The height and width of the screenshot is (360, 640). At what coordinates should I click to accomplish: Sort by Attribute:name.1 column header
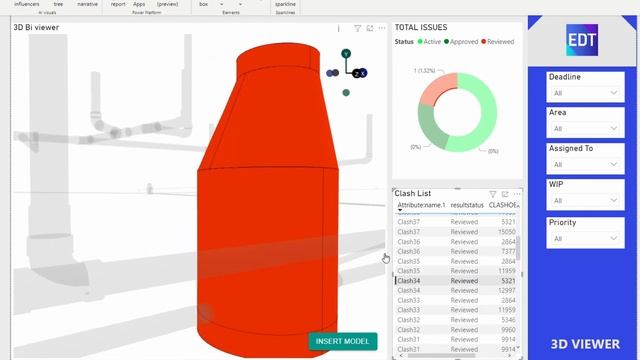[421, 205]
